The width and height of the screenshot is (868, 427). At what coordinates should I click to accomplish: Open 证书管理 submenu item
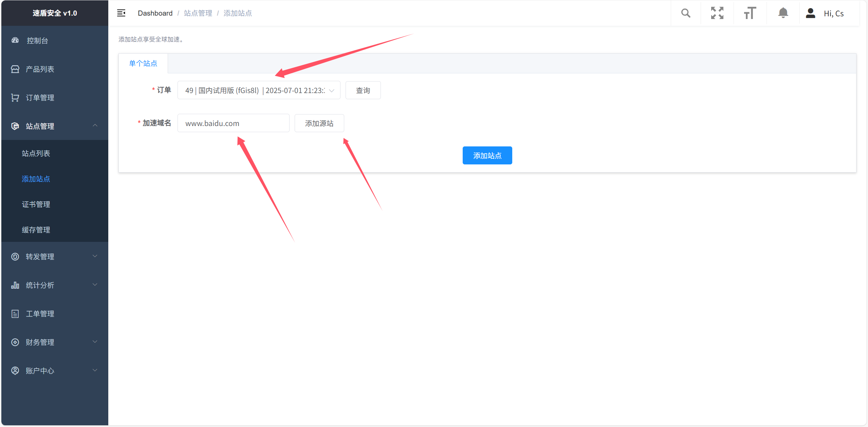click(x=36, y=204)
